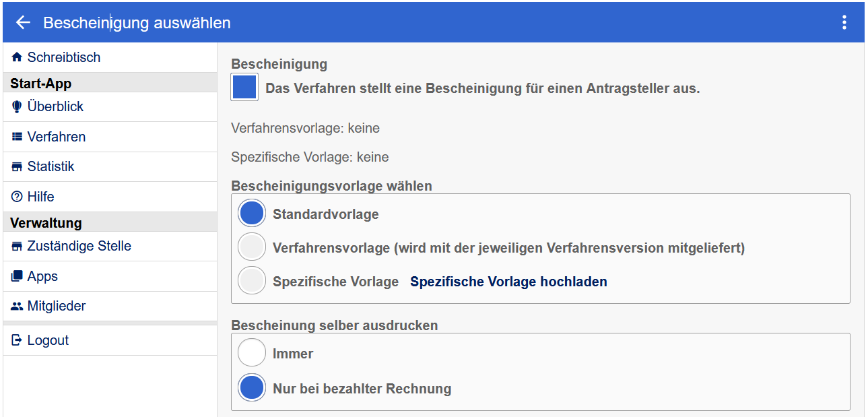Click the building icon beside Zuständige Stelle
The height and width of the screenshot is (417, 868).
pyautogui.click(x=15, y=245)
